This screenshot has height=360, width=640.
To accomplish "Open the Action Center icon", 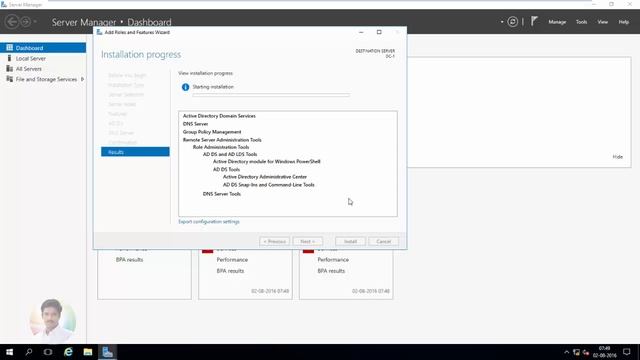I will coord(627,352).
